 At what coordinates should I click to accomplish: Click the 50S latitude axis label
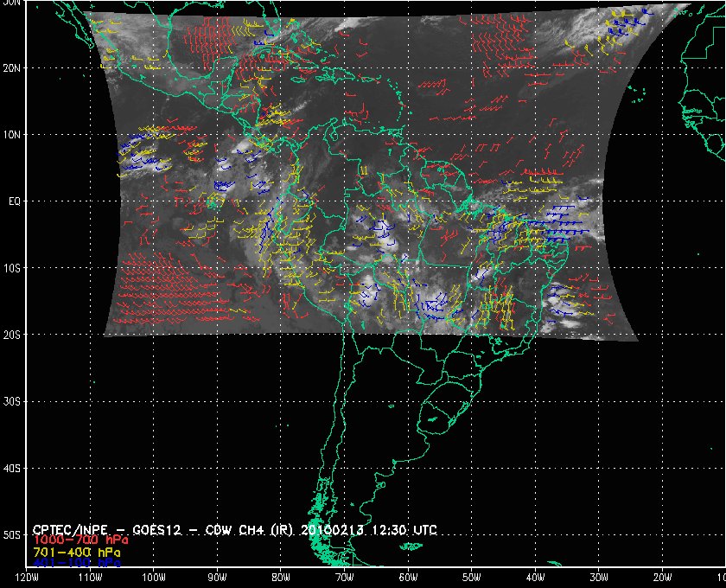pyautogui.click(x=12, y=535)
